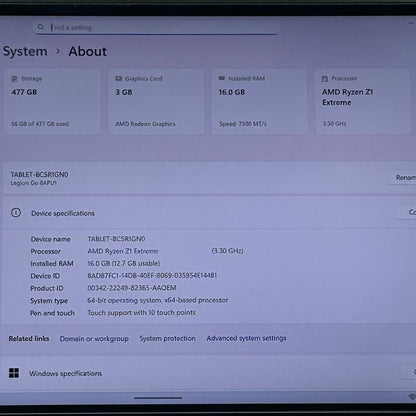Click the Installed RAM icon
This screenshot has height=416, width=416.
coord(222,78)
